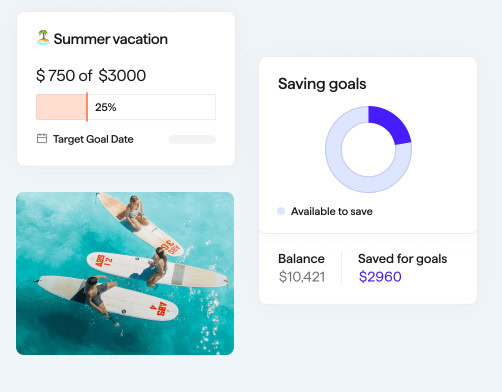Image resolution: width=502 pixels, height=392 pixels.
Task: Click the Available to save legend dot
Action: tap(281, 211)
